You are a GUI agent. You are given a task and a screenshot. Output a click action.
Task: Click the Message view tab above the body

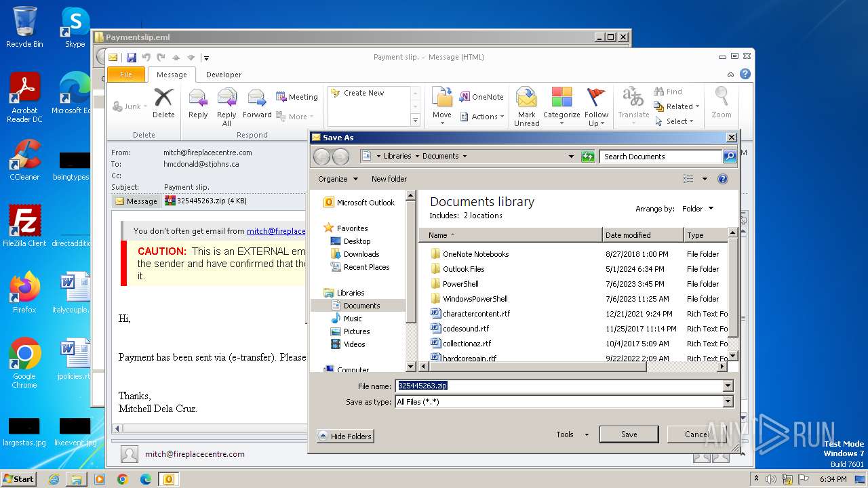pyautogui.click(x=136, y=201)
